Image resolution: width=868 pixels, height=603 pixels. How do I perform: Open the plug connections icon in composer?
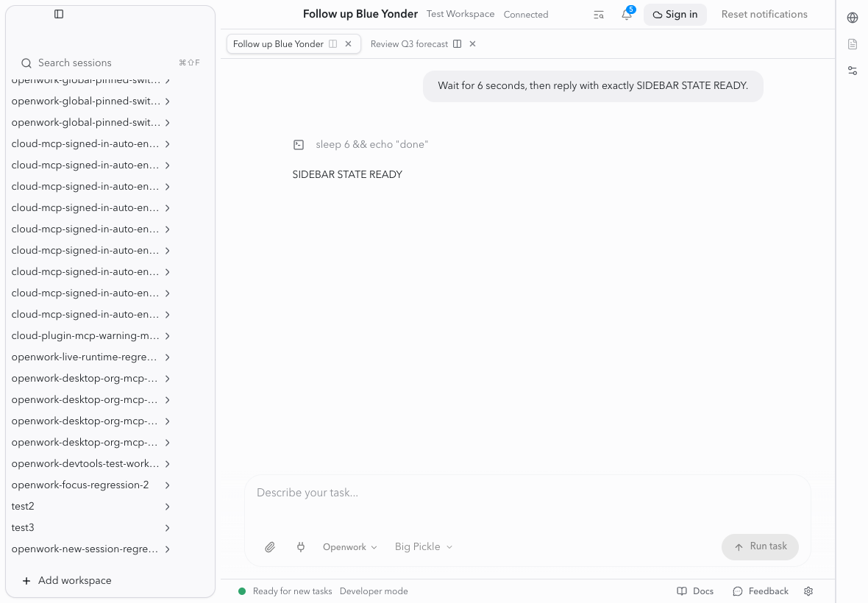(301, 547)
